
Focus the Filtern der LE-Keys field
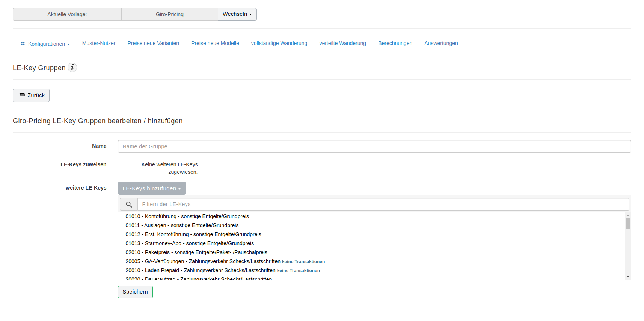[x=383, y=205]
